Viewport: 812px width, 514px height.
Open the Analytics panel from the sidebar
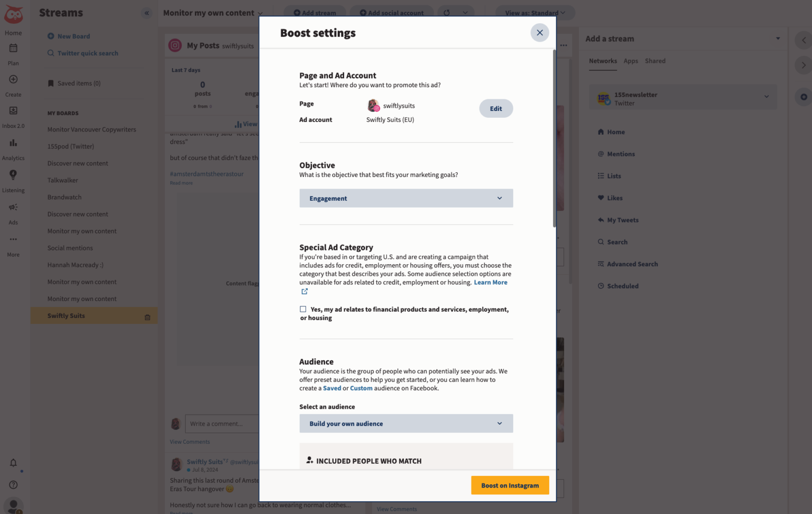click(x=13, y=147)
